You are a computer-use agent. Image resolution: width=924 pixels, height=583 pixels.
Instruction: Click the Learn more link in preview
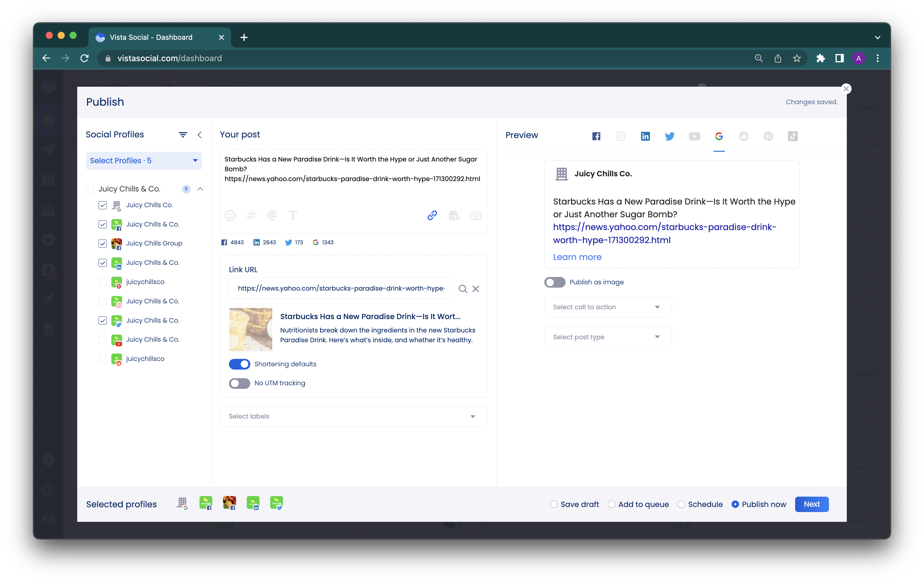pyautogui.click(x=577, y=257)
